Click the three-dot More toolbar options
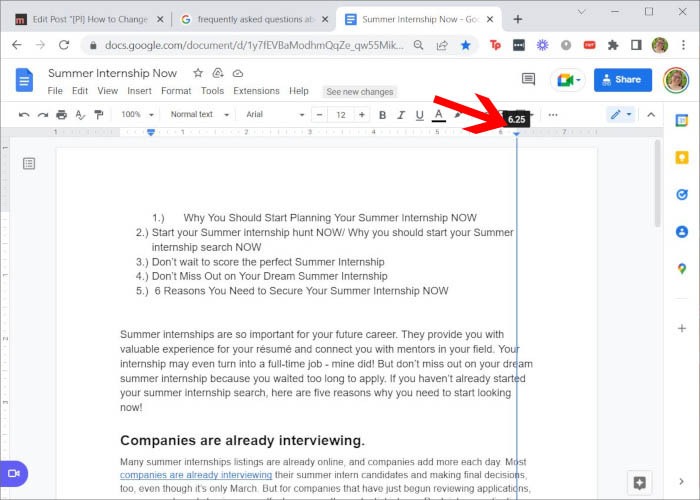This screenshot has height=500, width=700. pyautogui.click(x=553, y=115)
